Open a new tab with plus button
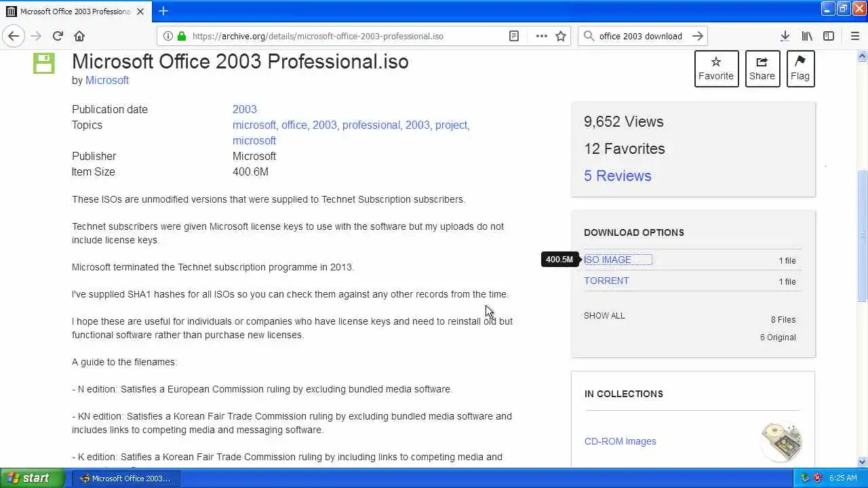 tap(163, 11)
